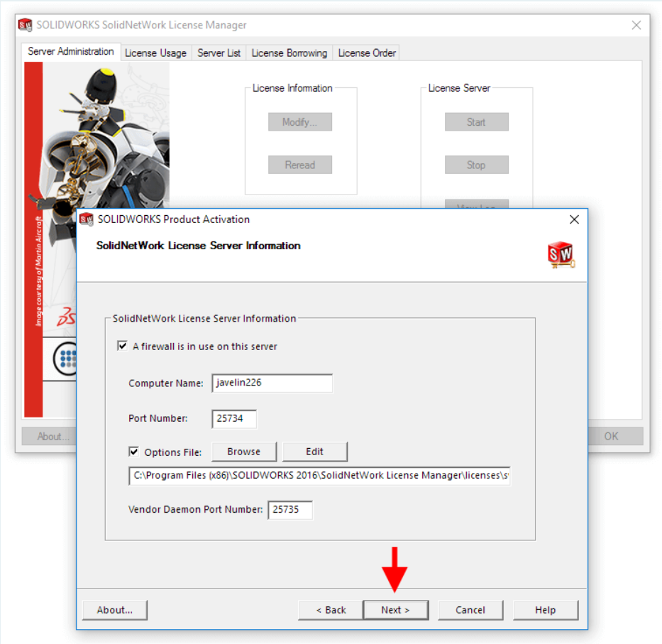Viewport: 662px width, 644px height.
Task: Click the Options File path field
Action: coord(319,476)
